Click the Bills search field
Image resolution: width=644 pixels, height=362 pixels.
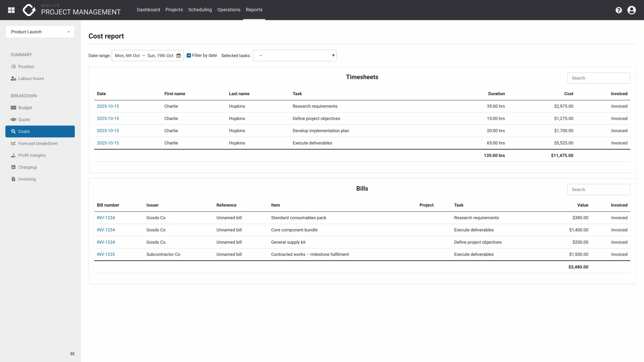tap(598, 190)
